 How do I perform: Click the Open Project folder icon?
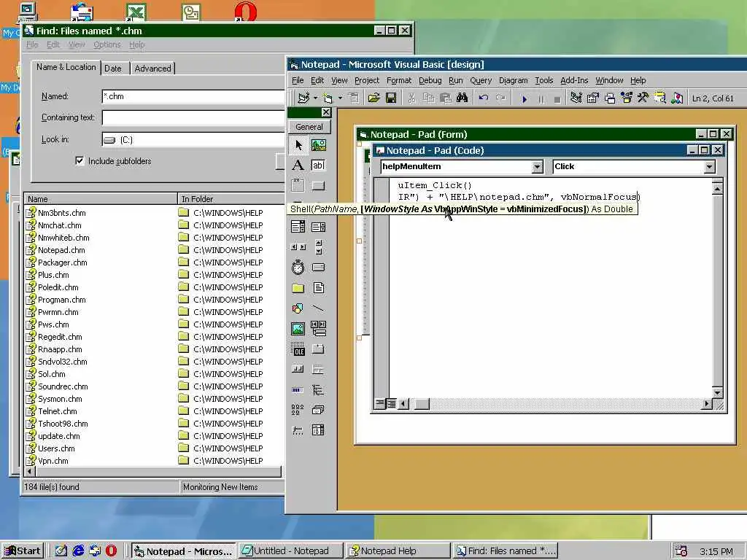(374, 98)
